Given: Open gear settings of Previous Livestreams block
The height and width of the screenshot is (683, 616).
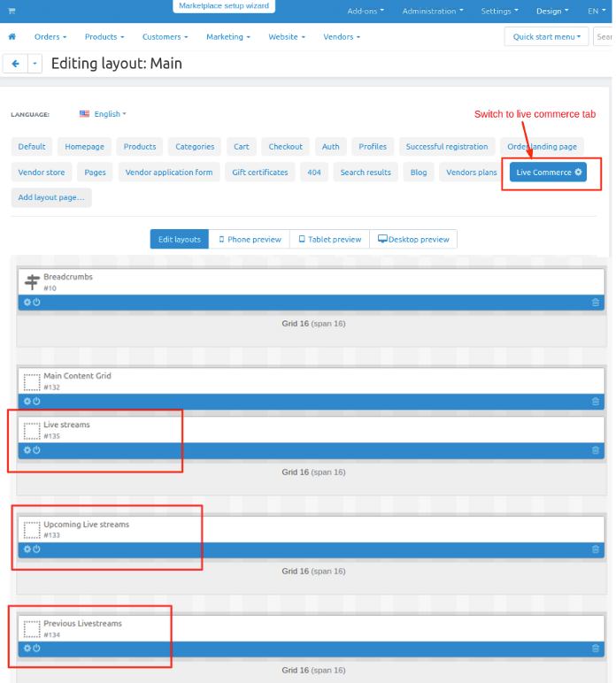Looking at the screenshot, I should coord(27,648).
